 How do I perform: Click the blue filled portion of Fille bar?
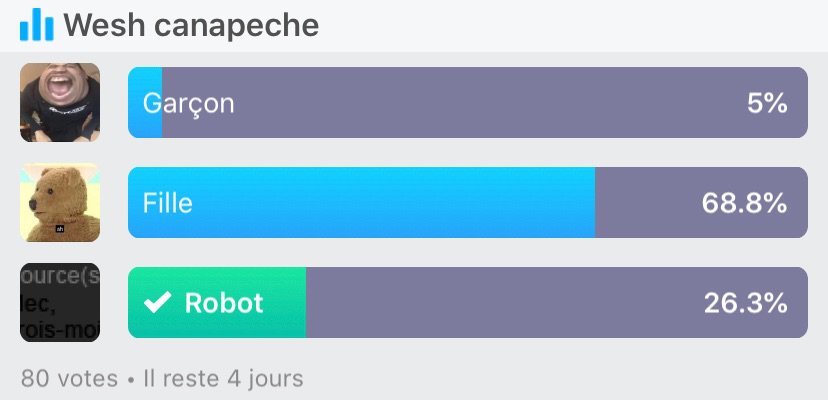click(x=361, y=202)
